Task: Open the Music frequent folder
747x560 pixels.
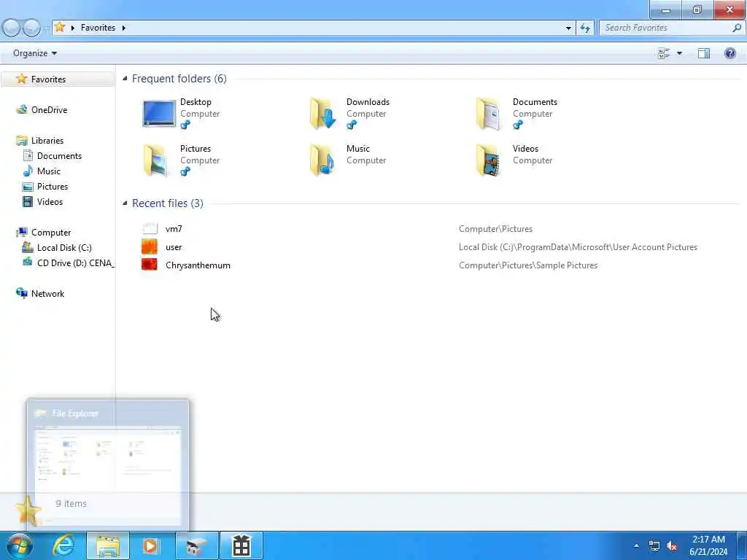Action: [348, 160]
